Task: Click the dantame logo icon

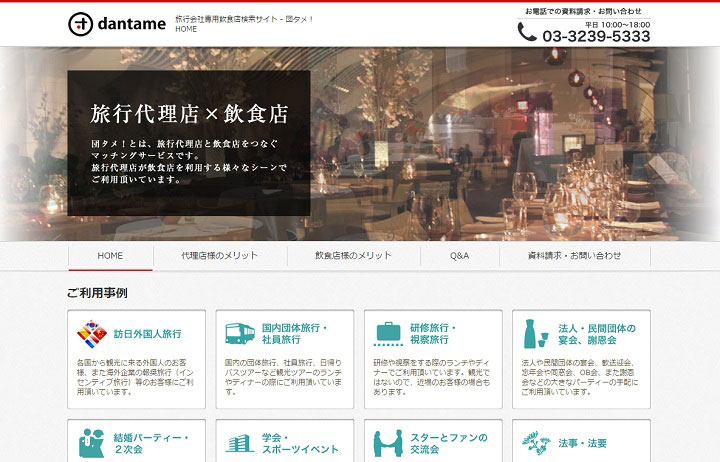Action: [80, 24]
